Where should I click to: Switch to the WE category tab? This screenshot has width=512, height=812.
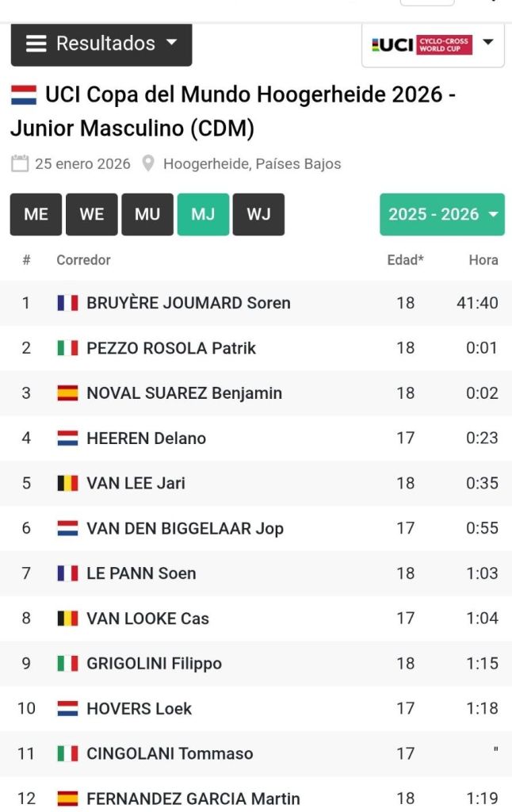(92, 214)
